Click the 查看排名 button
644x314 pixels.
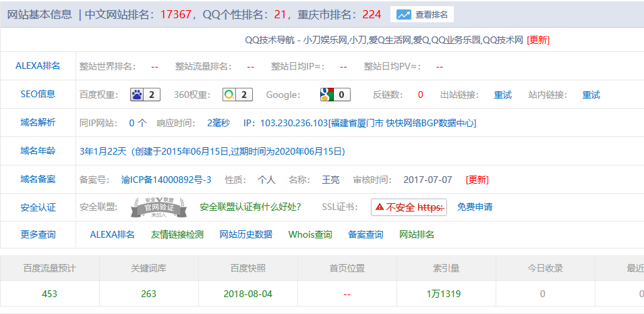pyautogui.click(x=422, y=14)
